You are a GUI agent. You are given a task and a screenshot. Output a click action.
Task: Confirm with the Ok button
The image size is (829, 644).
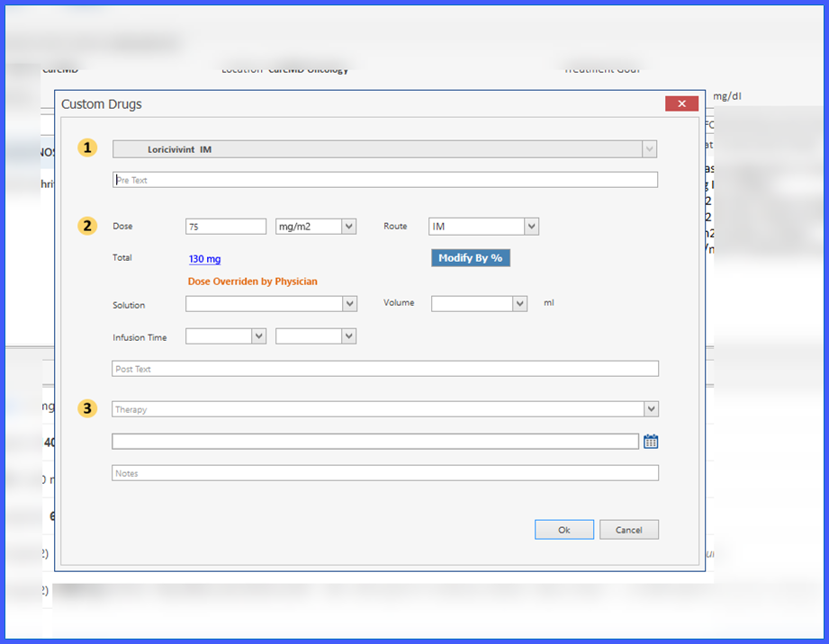coord(564,530)
